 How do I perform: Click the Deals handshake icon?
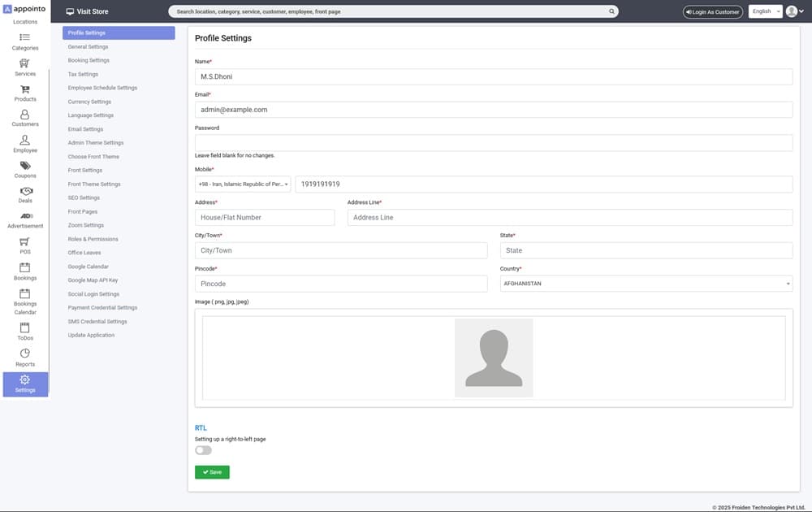point(24,191)
